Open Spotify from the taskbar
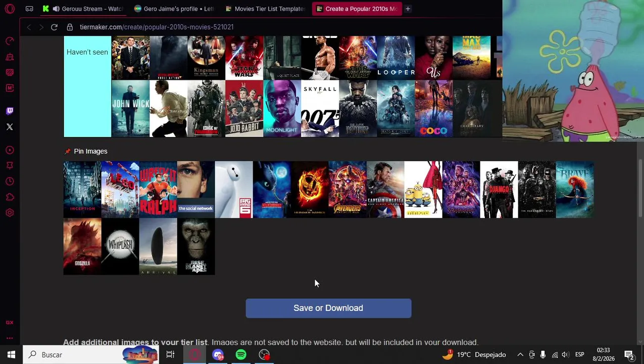The height and width of the screenshot is (364, 644). click(x=241, y=355)
